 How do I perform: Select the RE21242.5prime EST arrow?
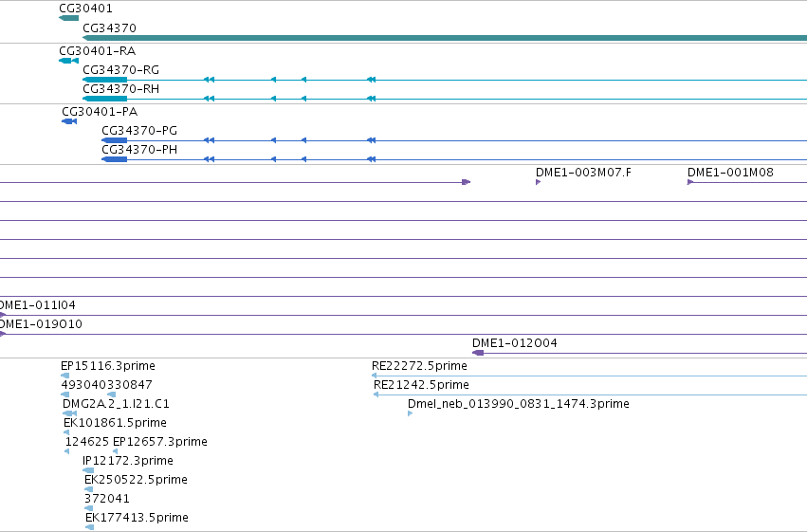tap(376, 394)
